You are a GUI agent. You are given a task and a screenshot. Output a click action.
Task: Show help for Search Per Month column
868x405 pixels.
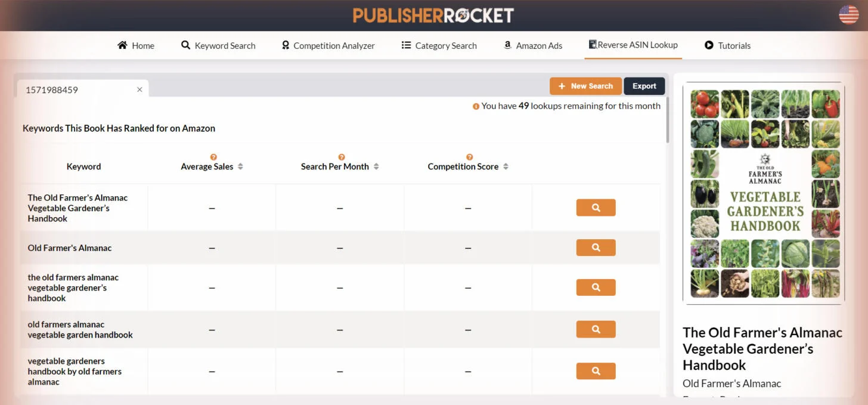[342, 157]
